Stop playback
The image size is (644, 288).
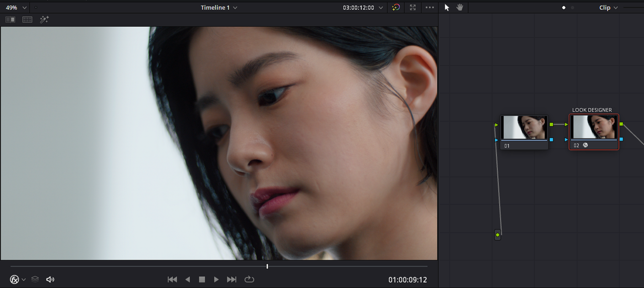pos(202,279)
